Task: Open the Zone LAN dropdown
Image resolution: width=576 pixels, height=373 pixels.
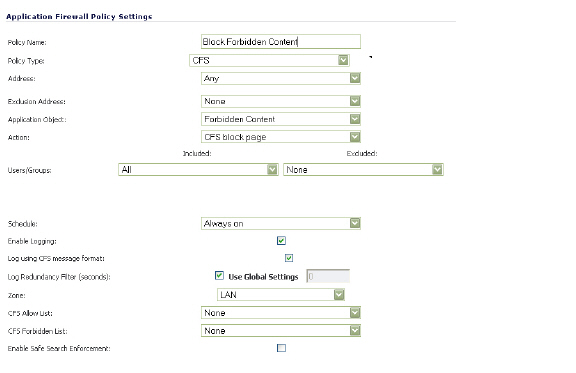Action: pos(281,295)
